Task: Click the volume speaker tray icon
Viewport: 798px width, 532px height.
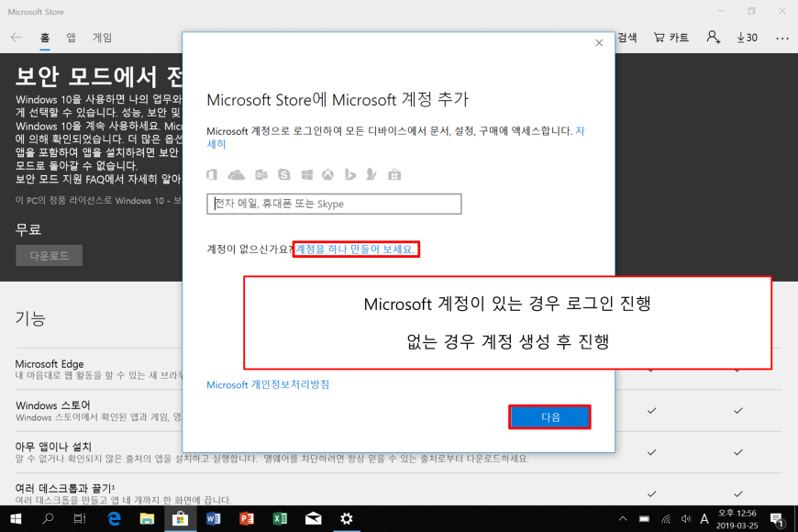Action: tap(686, 519)
